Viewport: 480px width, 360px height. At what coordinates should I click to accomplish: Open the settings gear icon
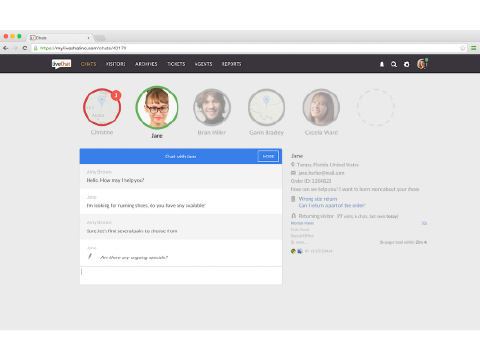point(407,64)
